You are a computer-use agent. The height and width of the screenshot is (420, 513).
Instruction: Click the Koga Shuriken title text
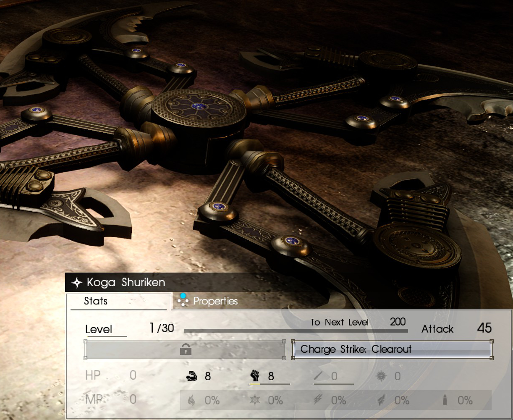pyautogui.click(x=126, y=282)
